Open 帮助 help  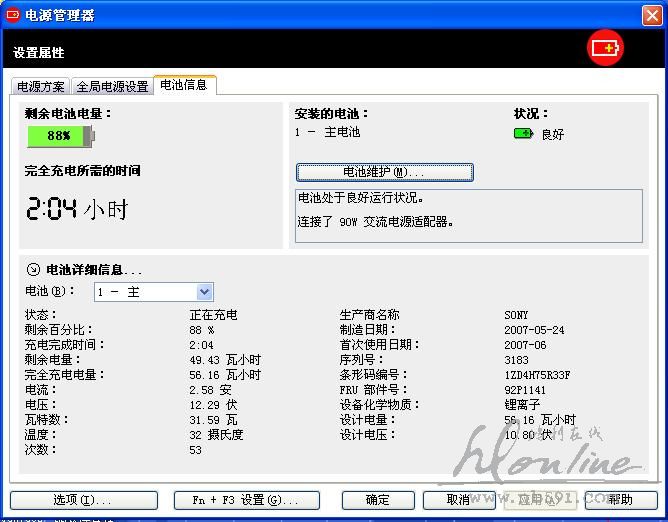point(621,500)
